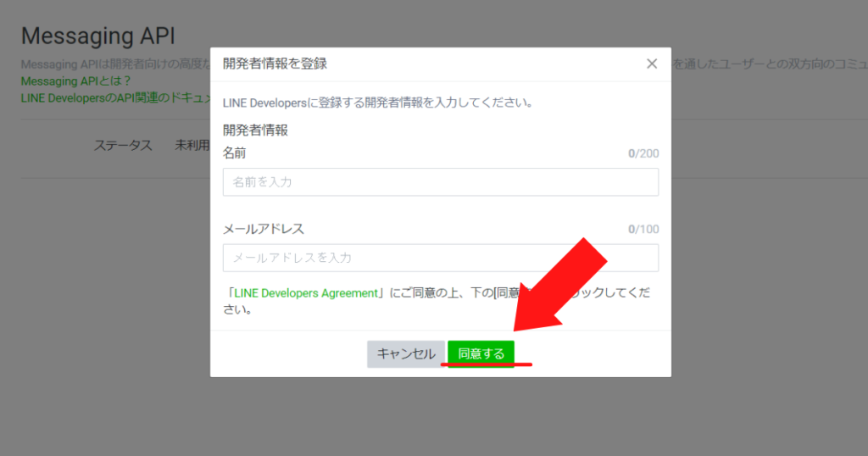Open the LINE Developers API documentation link
The width and height of the screenshot is (868, 456).
click(116, 98)
